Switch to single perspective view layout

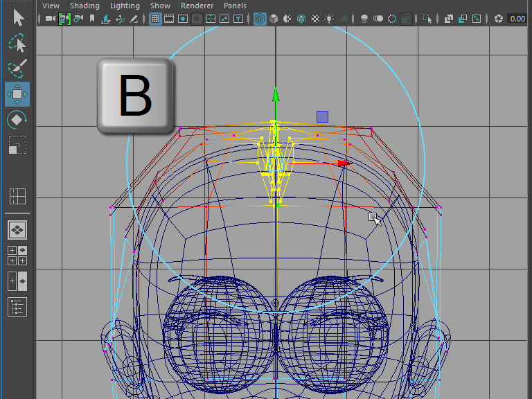[17, 229]
